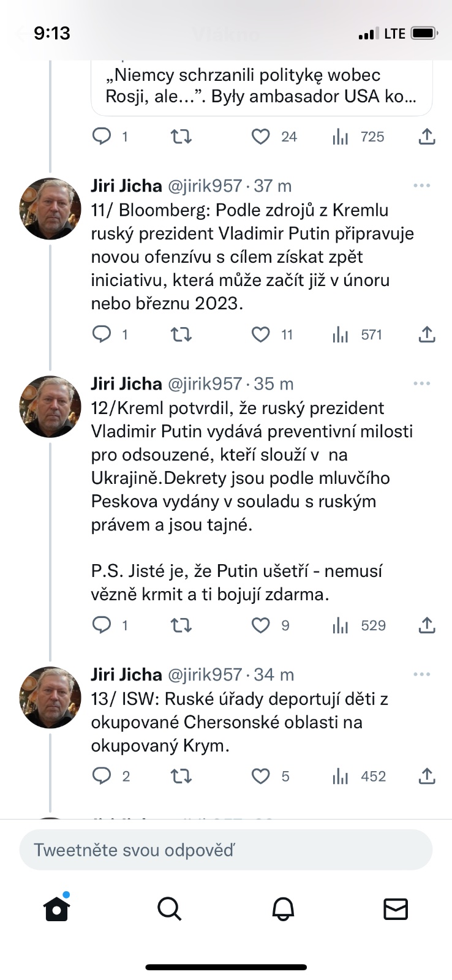Open Jiri Jicha profile from 37 m tweet
Image resolution: width=452 pixels, height=980 pixels.
click(x=51, y=209)
